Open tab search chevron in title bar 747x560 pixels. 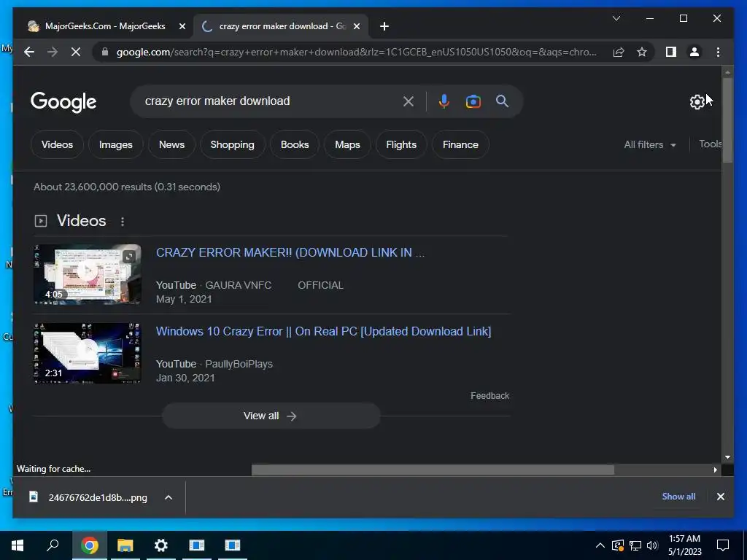(x=616, y=18)
